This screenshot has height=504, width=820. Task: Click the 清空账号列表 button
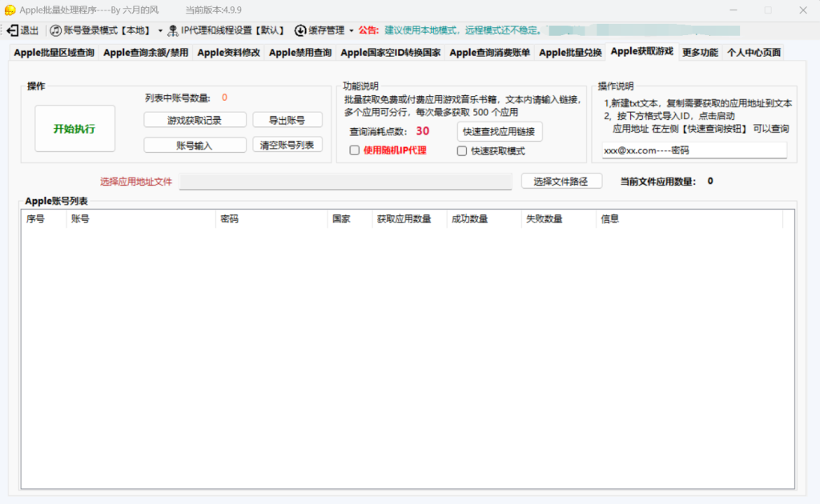coord(287,145)
